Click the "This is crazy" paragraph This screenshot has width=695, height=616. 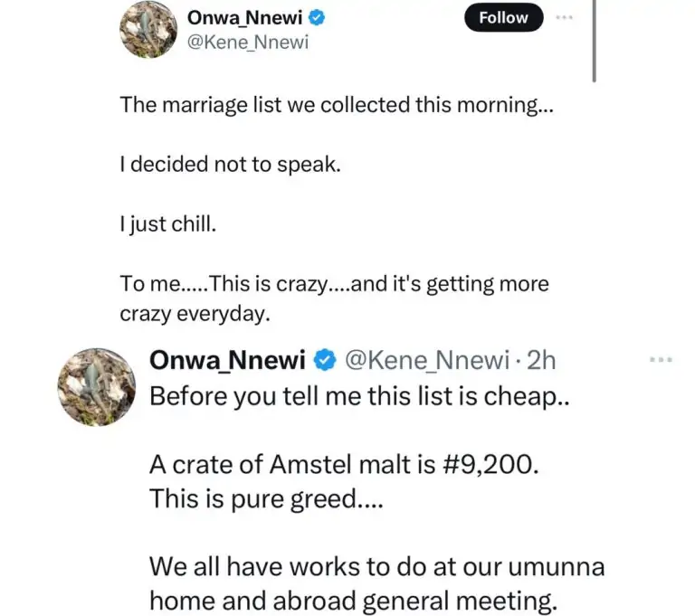pos(334,299)
